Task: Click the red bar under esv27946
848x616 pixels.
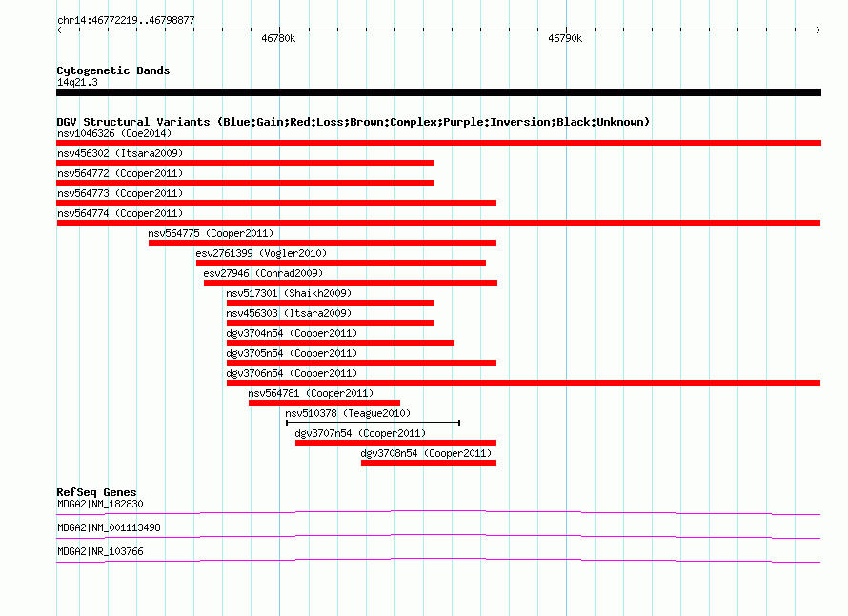Action: (351, 283)
